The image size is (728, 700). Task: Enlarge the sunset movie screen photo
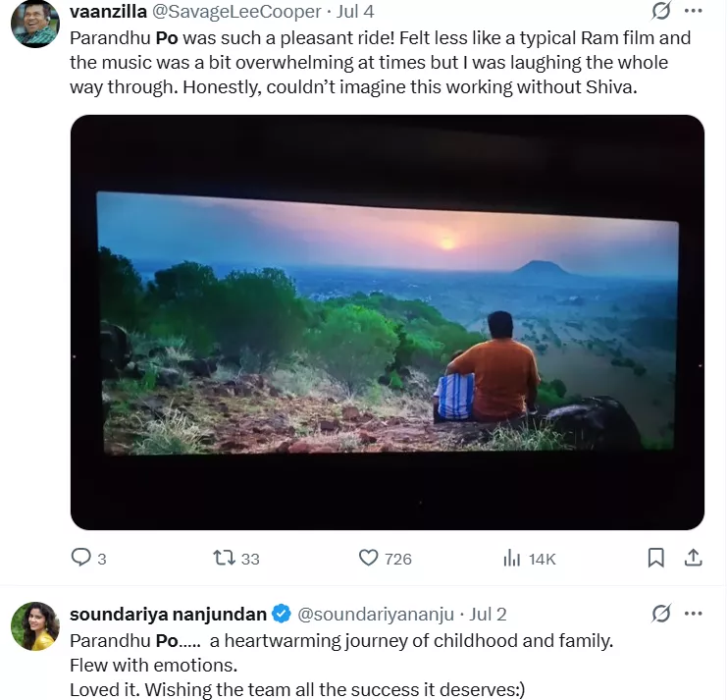tap(387, 323)
